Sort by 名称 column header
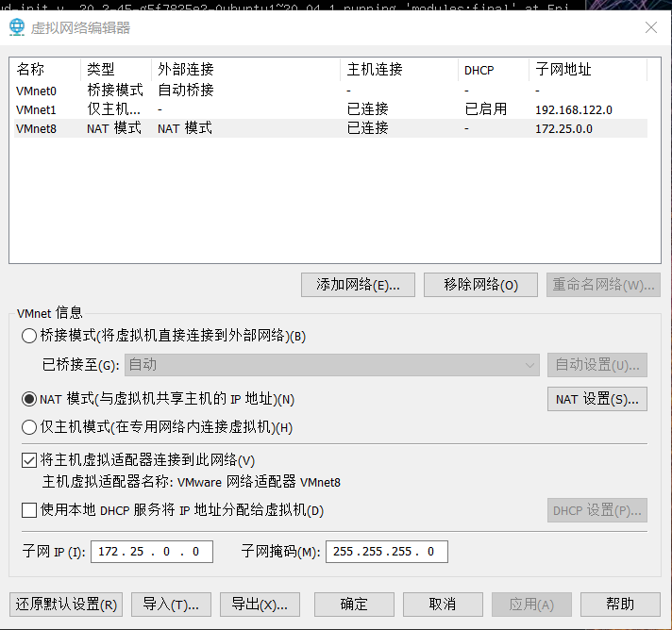The width and height of the screenshot is (672, 630). tap(45, 70)
